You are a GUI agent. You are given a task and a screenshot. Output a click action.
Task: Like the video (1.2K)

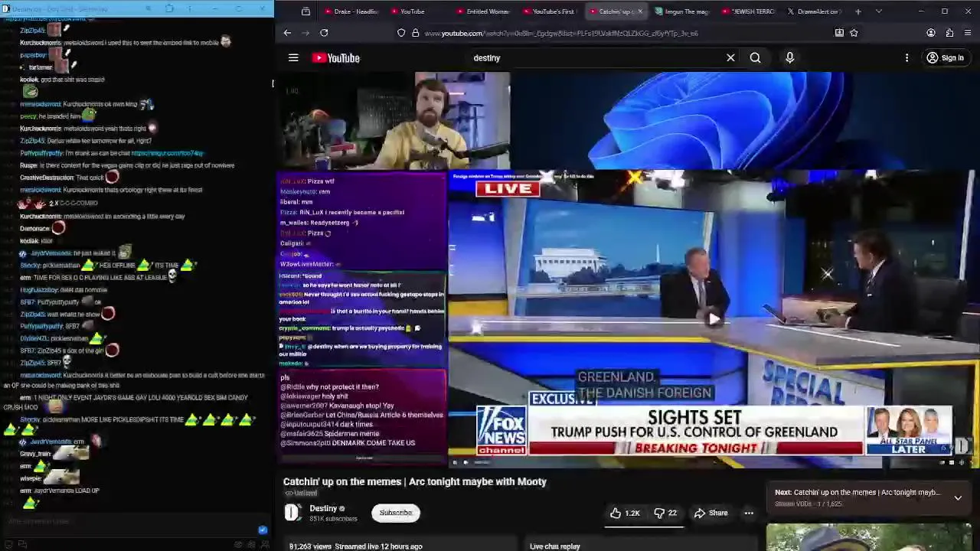625,513
